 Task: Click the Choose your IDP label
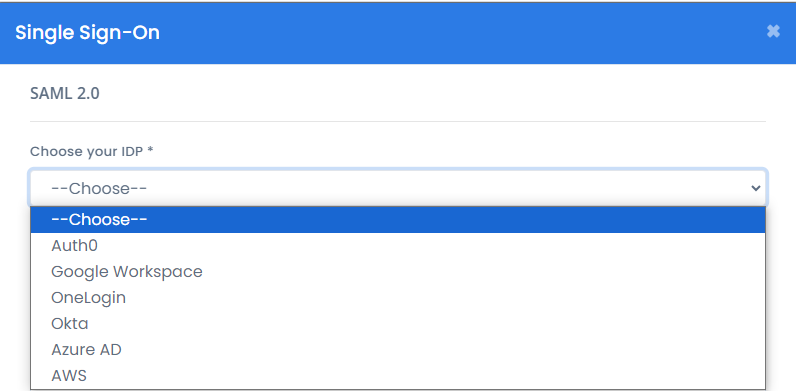click(x=87, y=151)
